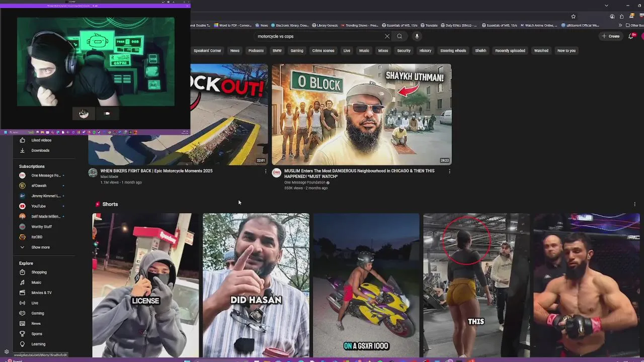Select the Mixes filter chip
Image resolution: width=644 pixels, height=362 pixels.
383,50
